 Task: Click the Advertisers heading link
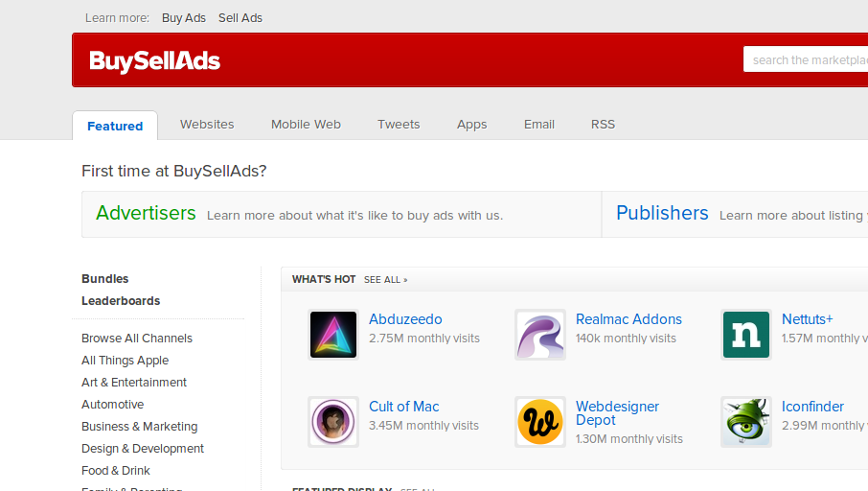[146, 213]
